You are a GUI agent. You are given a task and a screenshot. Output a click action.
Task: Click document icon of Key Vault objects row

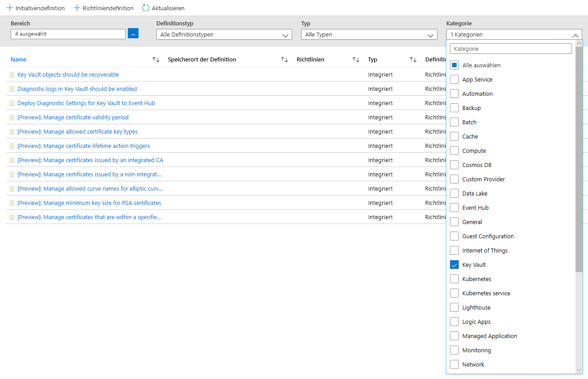12,75
